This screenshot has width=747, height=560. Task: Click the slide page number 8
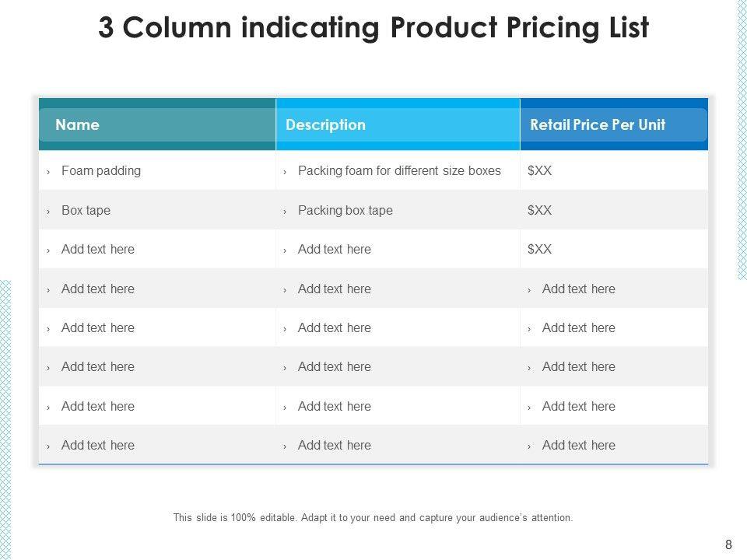pos(728,544)
